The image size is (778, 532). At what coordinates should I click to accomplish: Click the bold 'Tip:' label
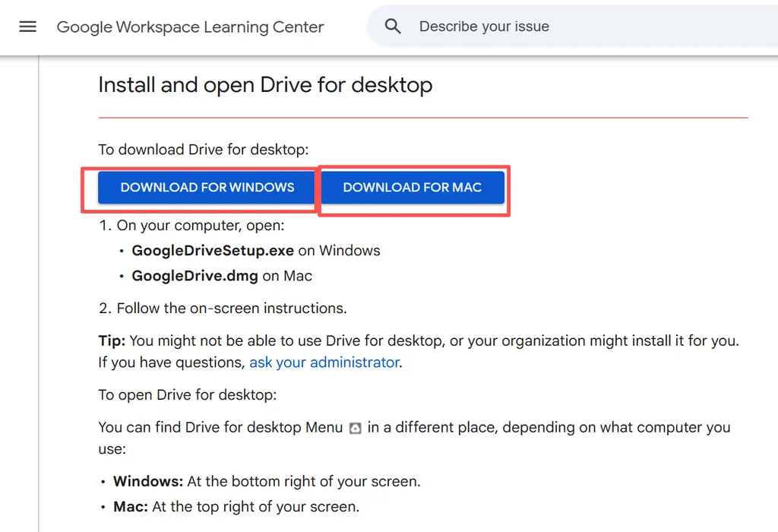tap(112, 341)
